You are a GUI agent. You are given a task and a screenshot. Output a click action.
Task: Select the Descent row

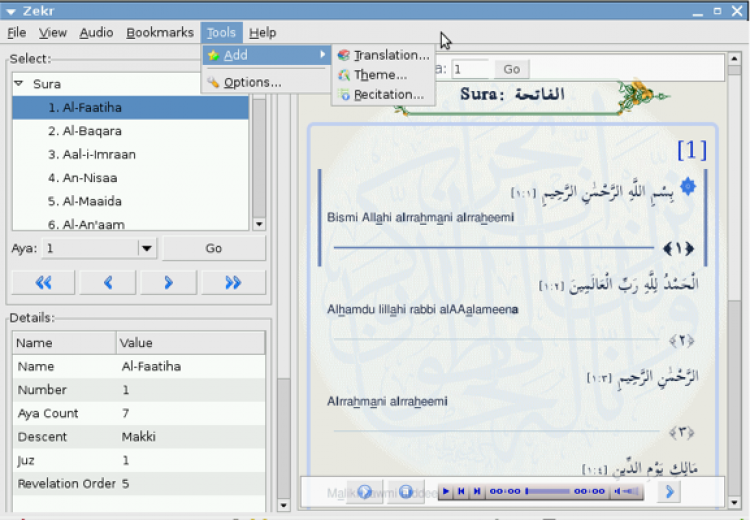tap(139, 437)
